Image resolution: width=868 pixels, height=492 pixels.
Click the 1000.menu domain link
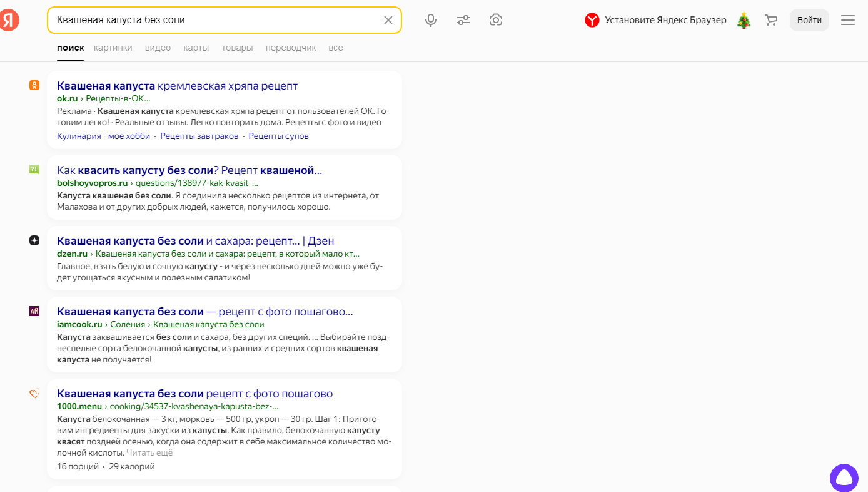[79, 406]
